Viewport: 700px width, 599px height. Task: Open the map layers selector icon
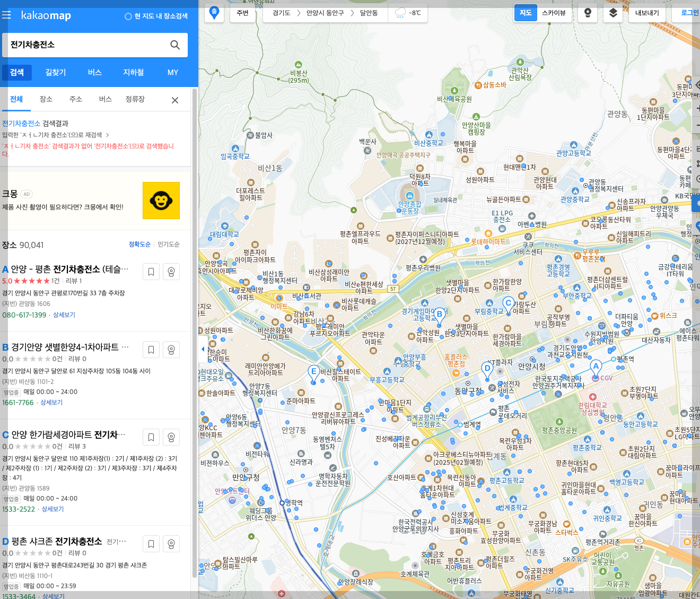pyautogui.click(x=612, y=13)
